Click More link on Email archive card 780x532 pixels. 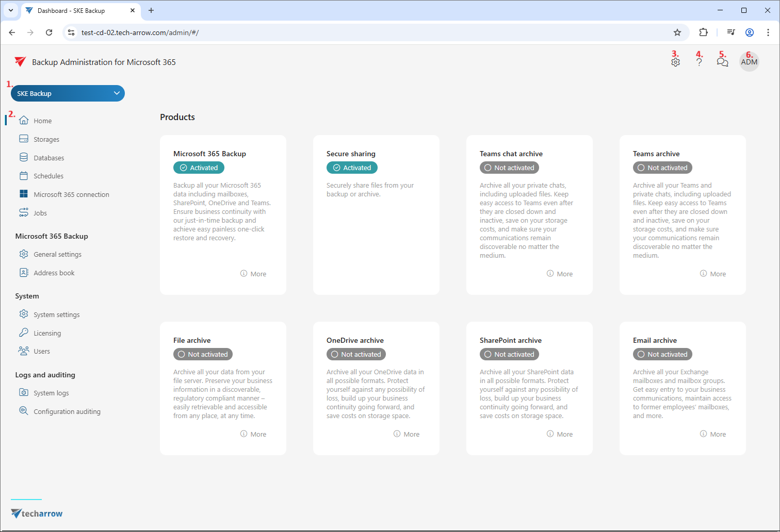[713, 434]
